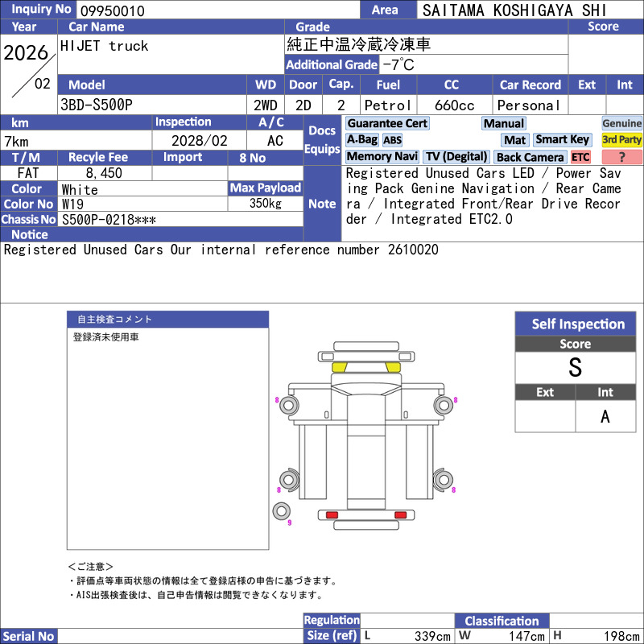Click the 2D door value
Image resolution: width=644 pixels, height=644 pixels.
tap(303, 105)
